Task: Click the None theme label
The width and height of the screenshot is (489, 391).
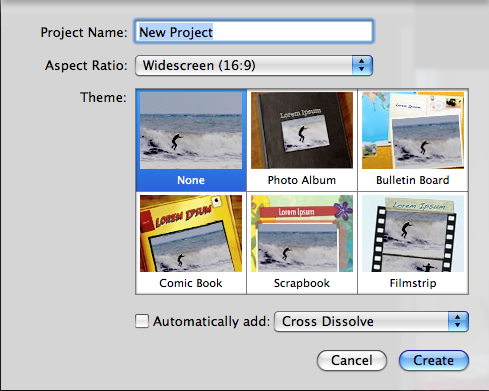Action: pyautogui.click(x=191, y=180)
